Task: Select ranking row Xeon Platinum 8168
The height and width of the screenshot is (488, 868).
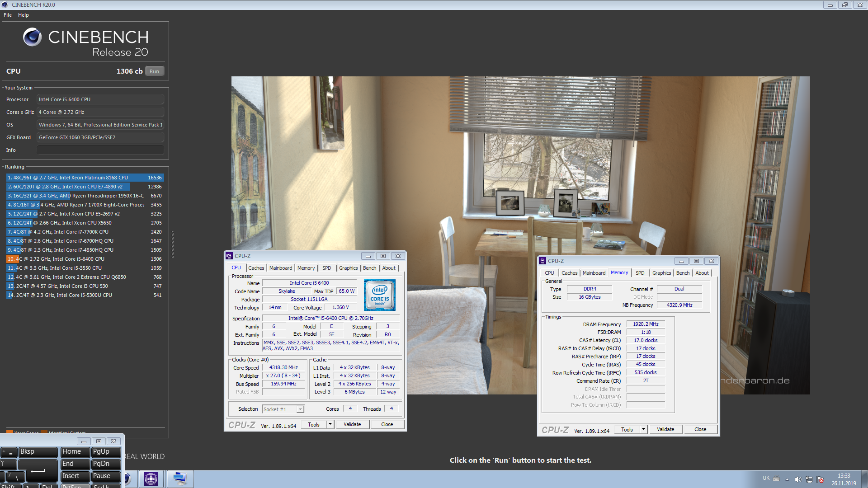Action: (x=85, y=178)
